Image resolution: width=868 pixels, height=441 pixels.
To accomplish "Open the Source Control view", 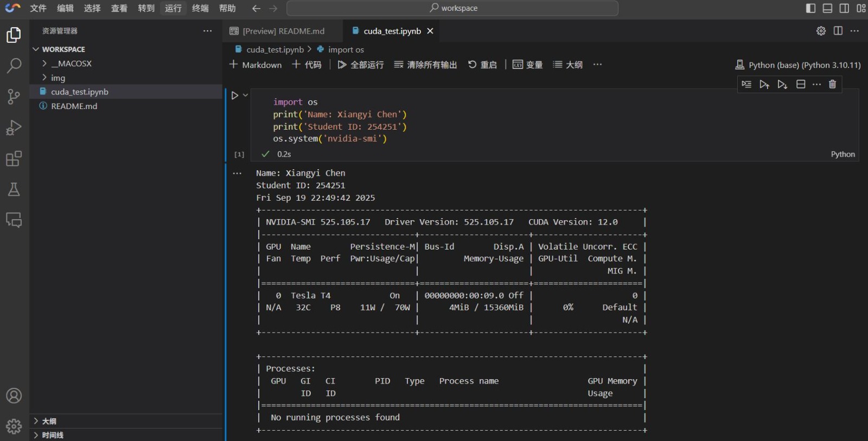I will (14, 97).
